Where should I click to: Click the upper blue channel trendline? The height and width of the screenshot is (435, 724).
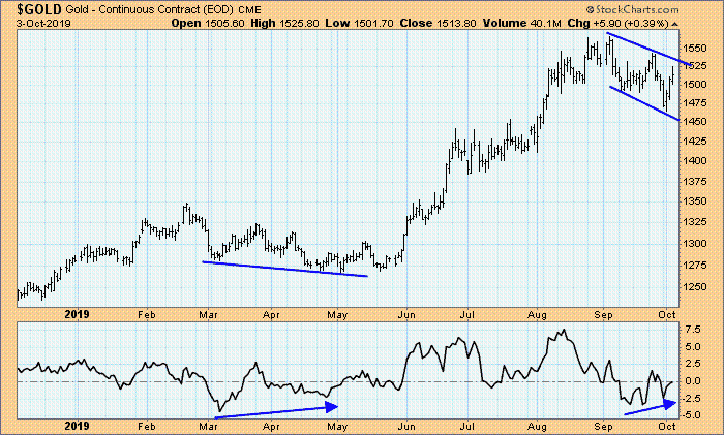point(649,49)
